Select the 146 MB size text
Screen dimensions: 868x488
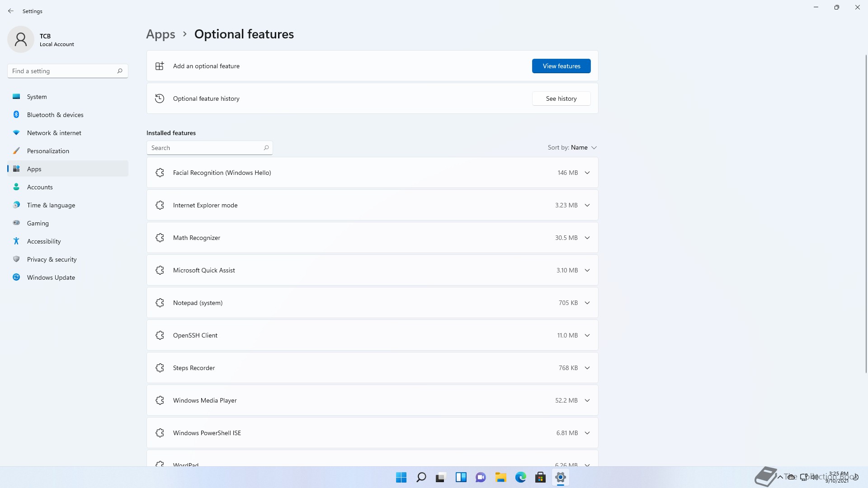[x=567, y=173]
